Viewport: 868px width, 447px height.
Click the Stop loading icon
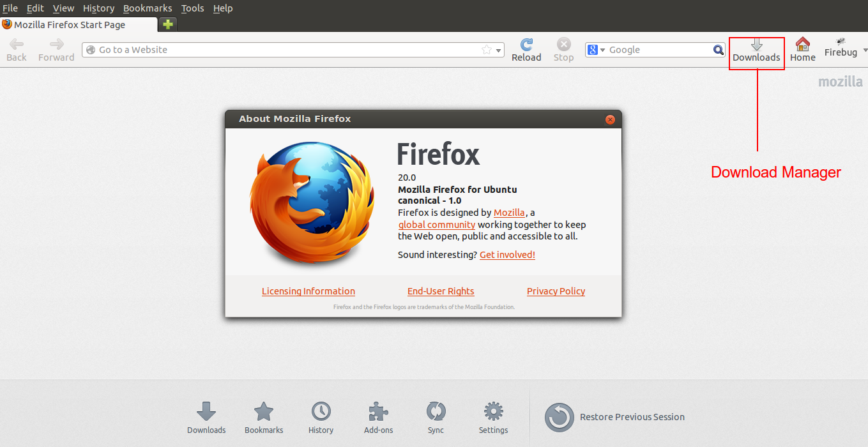563,44
